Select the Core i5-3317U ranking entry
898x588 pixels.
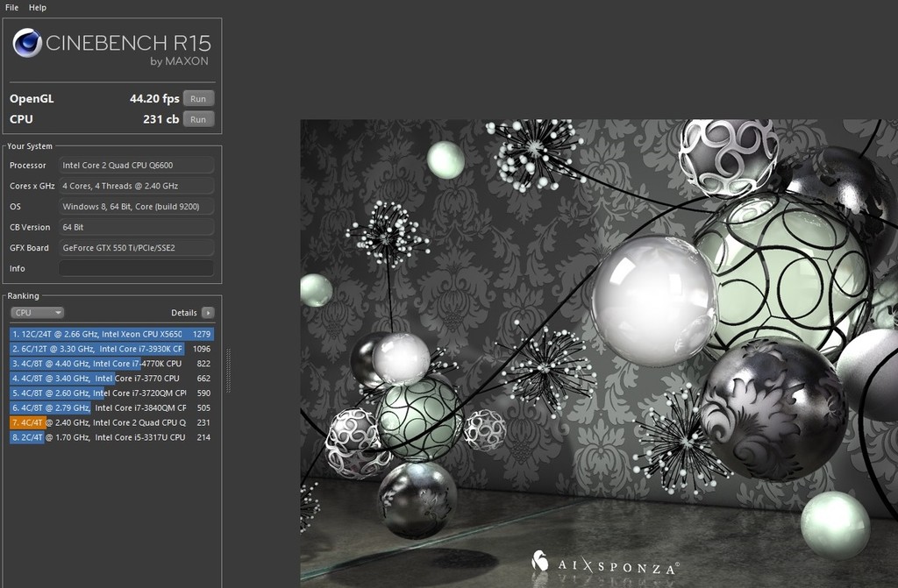(111, 437)
